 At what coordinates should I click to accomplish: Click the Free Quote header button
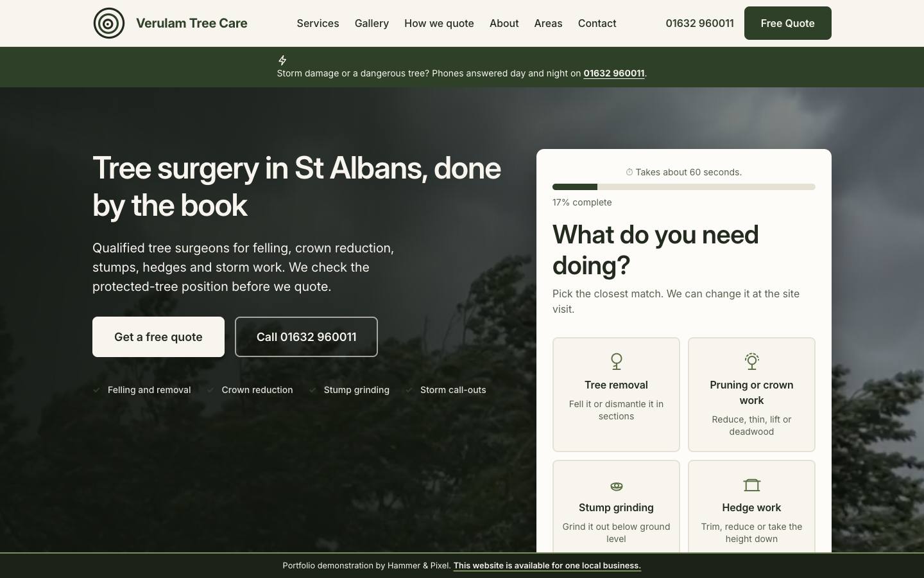(787, 23)
